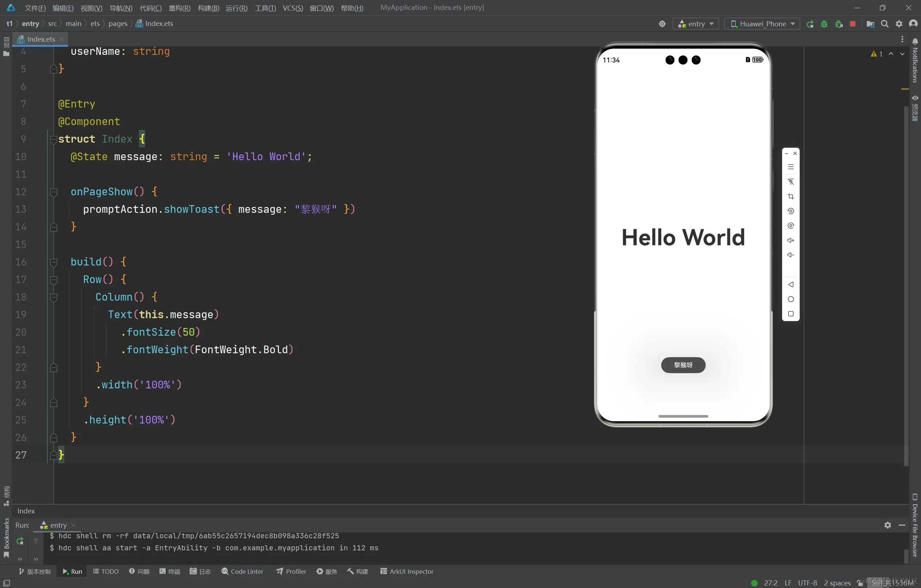Switch to the Profiler tool tab
The height and width of the screenshot is (588, 921).
pyautogui.click(x=291, y=571)
